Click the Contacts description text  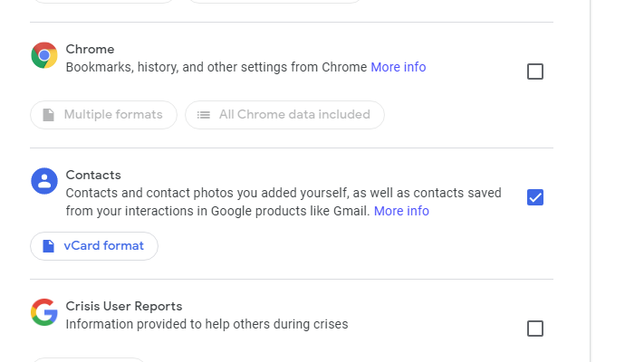[x=284, y=202]
